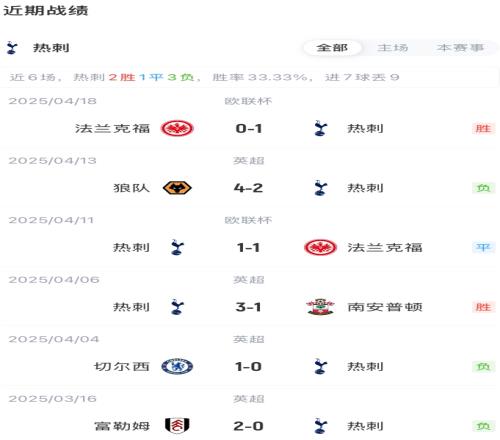The image size is (500, 440).
Task: Select the 本赛事 filter tab
Action: point(460,48)
